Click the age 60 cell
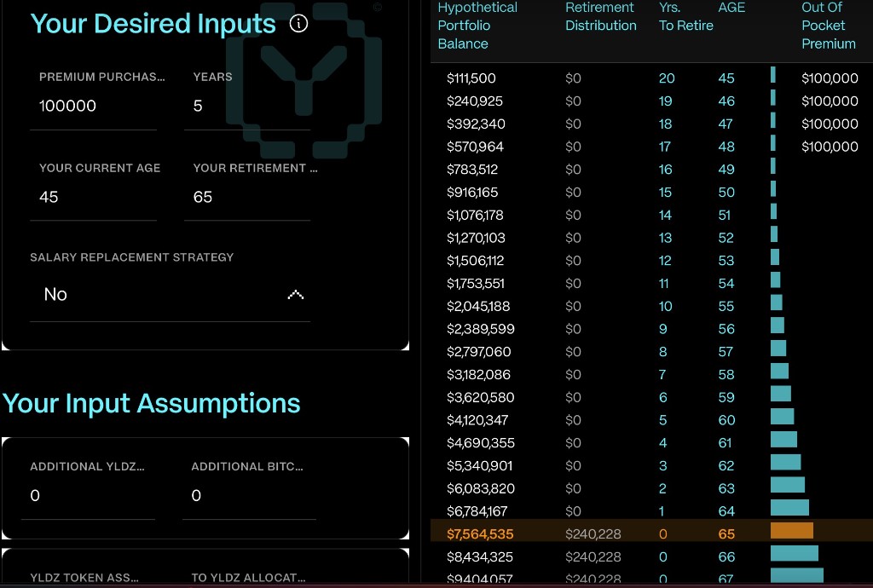The image size is (873, 588). click(726, 421)
